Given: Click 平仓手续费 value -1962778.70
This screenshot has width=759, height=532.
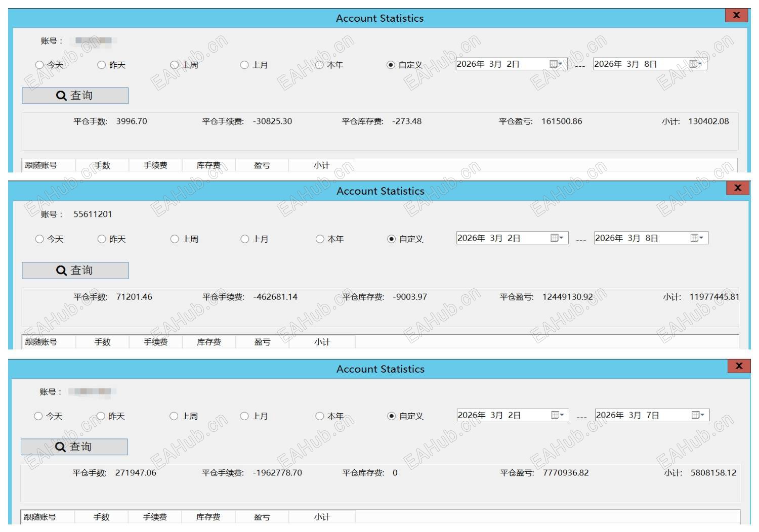Looking at the screenshot, I should pyautogui.click(x=277, y=473).
